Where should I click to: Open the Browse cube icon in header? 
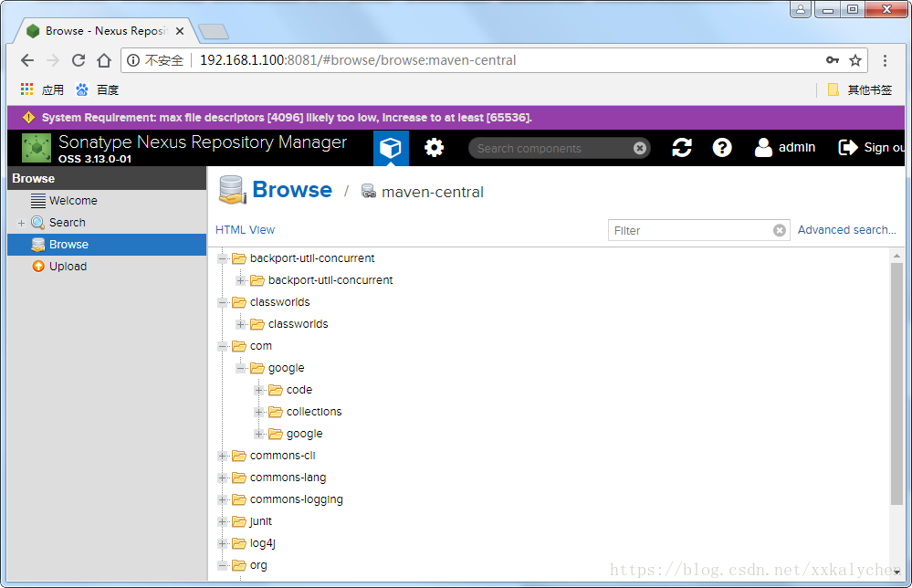pos(391,148)
